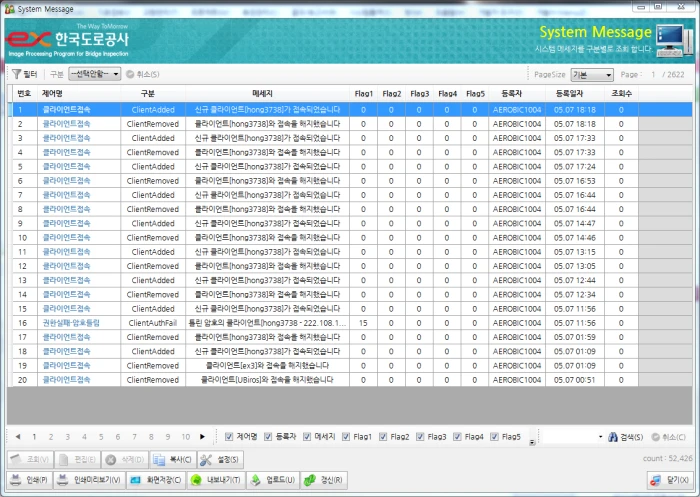Image resolution: width=700 pixels, height=497 pixels.
Task: Click 취소(C) beside the search button
Action: tap(668, 437)
